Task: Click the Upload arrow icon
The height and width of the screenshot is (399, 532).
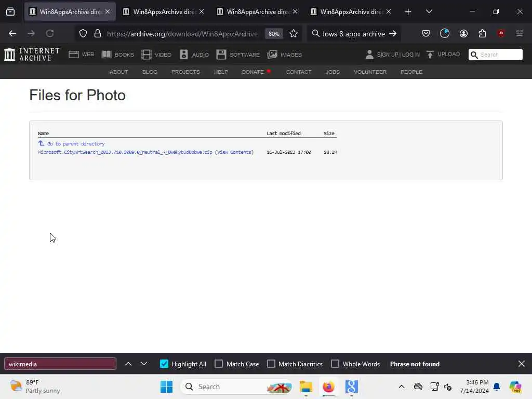Action: [x=430, y=55]
